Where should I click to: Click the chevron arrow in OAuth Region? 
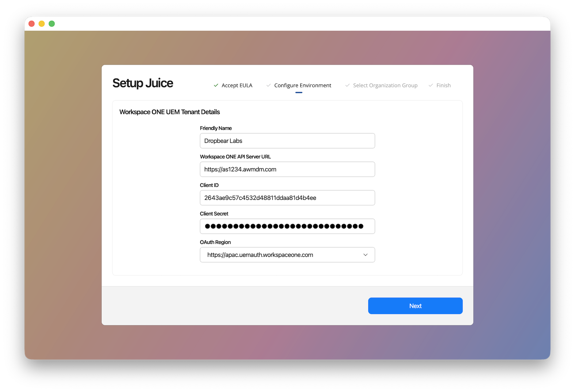coord(365,255)
